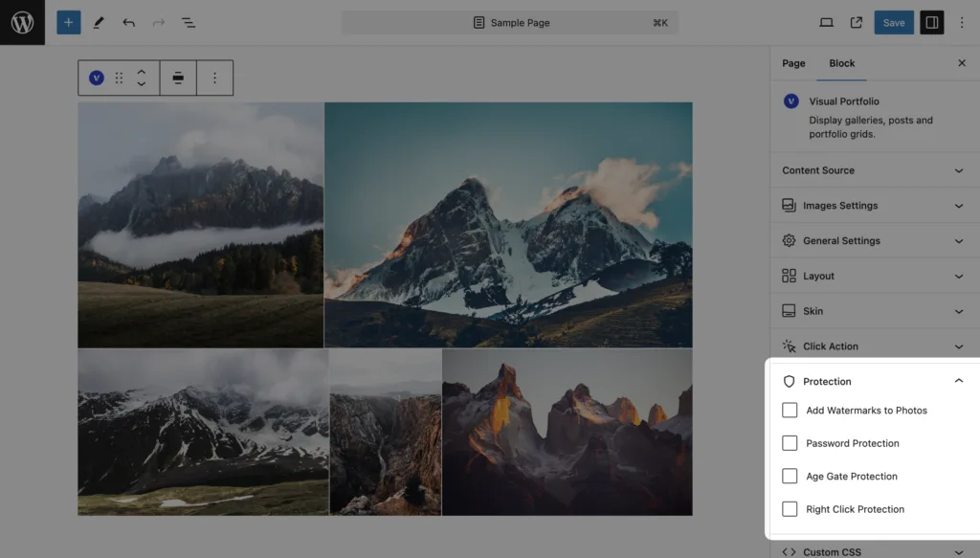Open the WordPress logo menu
Viewport: 980px width, 558px height.
pyautogui.click(x=23, y=23)
